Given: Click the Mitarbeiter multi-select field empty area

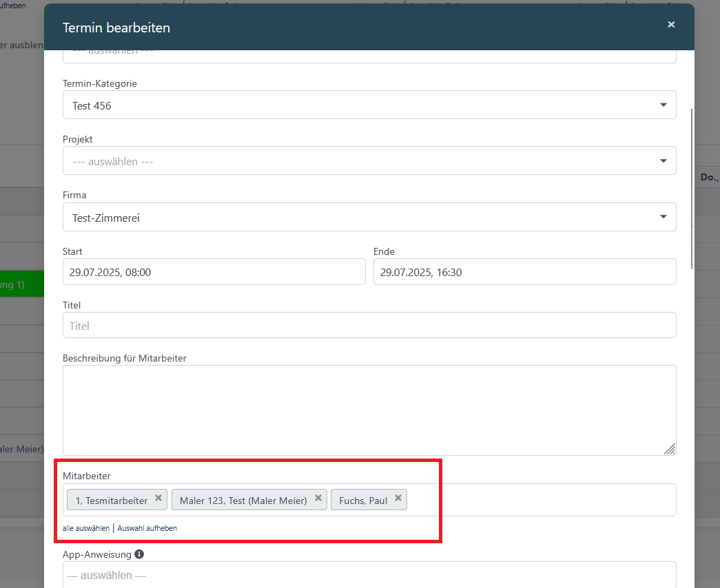Looking at the screenshot, I should point(542,500).
